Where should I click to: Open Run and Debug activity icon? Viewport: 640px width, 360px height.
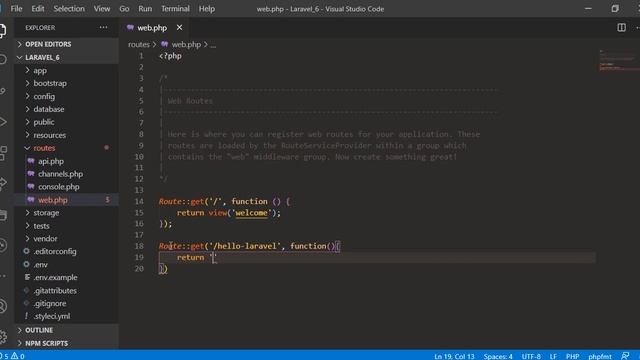pyautogui.click(x=2, y=122)
